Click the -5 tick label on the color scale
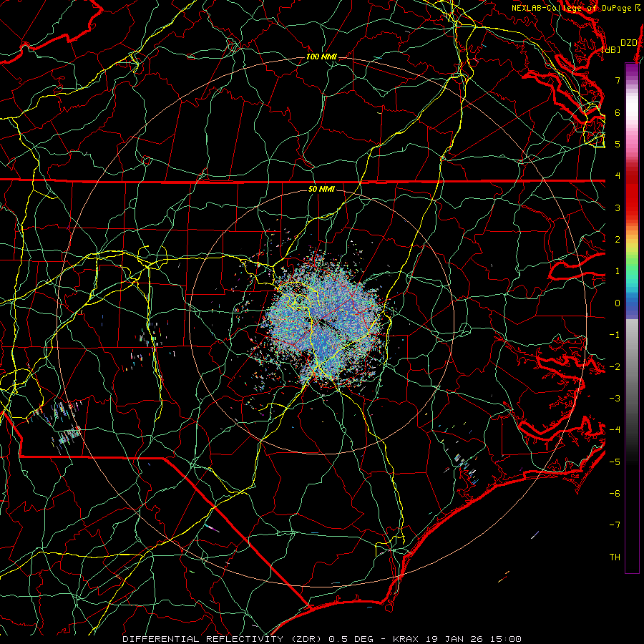This screenshot has width=644, height=644. pos(615,462)
